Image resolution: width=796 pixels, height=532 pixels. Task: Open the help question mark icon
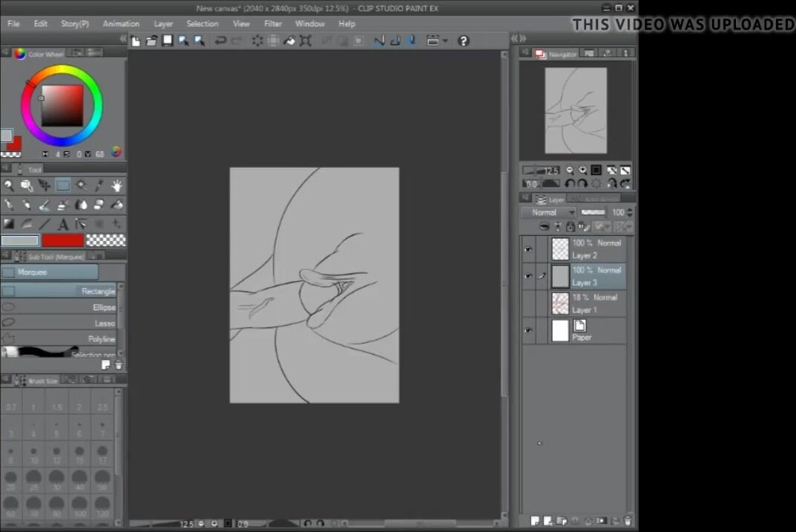(x=464, y=41)
